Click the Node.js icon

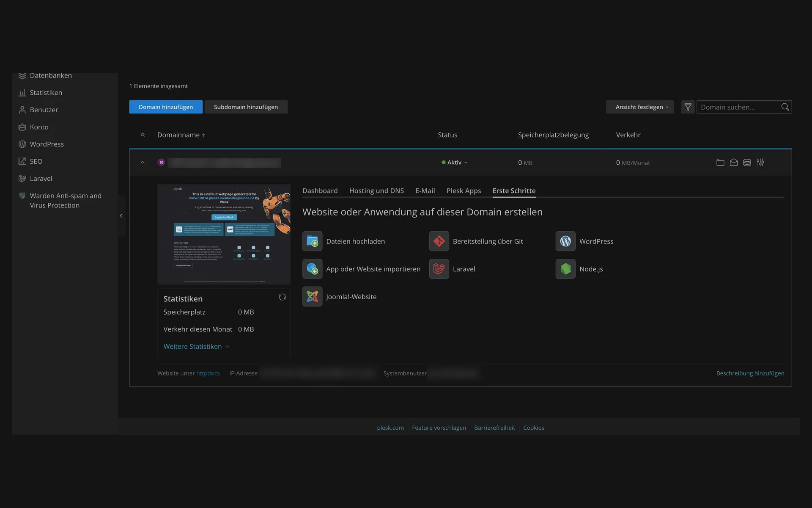pos(565,269)
